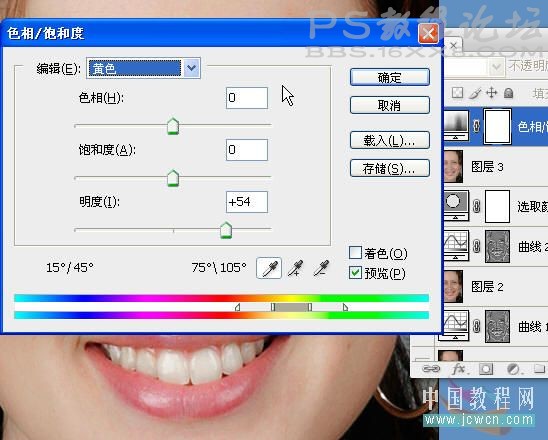548x440 pixels.
Task: Click chain link on 曲线 2 layer
Action: pos(476,246)
